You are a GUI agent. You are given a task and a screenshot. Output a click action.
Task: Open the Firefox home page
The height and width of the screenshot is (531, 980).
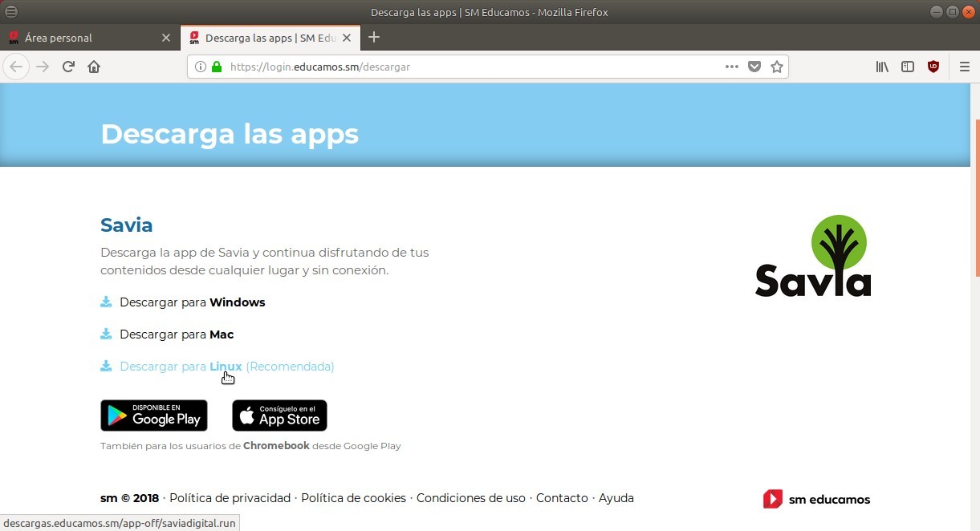pyautogui.click(x=94, y=67)
